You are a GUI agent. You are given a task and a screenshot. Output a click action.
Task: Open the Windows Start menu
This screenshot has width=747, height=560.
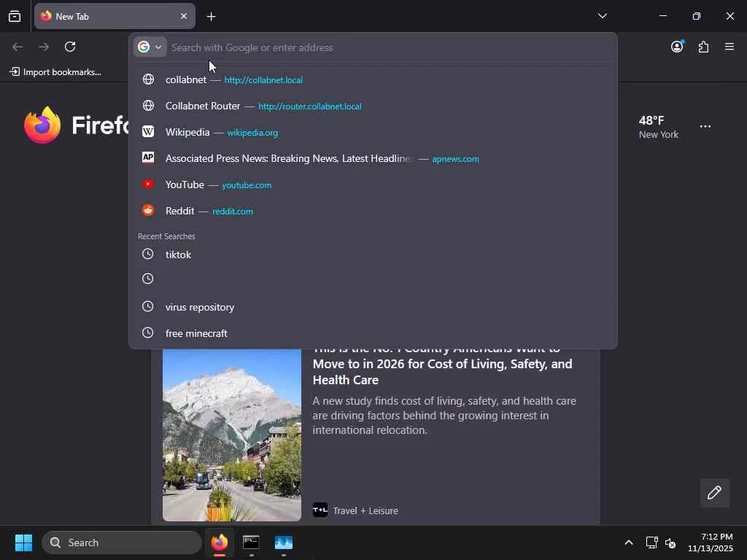point(23,542)
